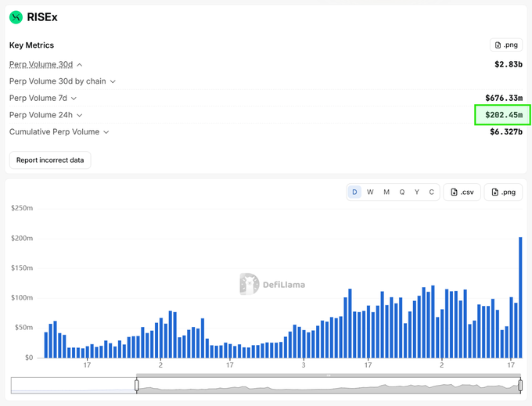Click the $2.83b 30d volume value
The width and height of the screenshot is (532, 406).
(x=509, y=64)
